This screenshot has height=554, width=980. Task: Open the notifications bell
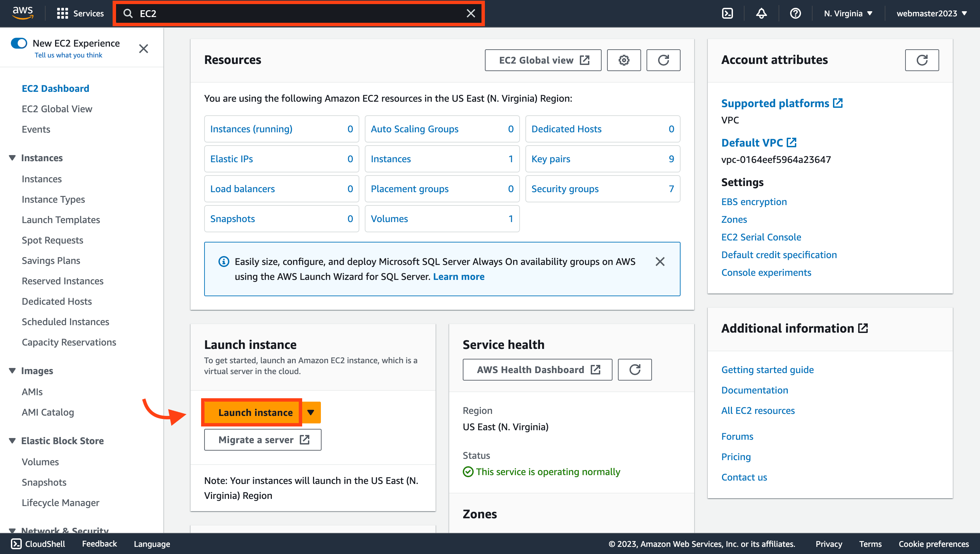pos(761,14)
